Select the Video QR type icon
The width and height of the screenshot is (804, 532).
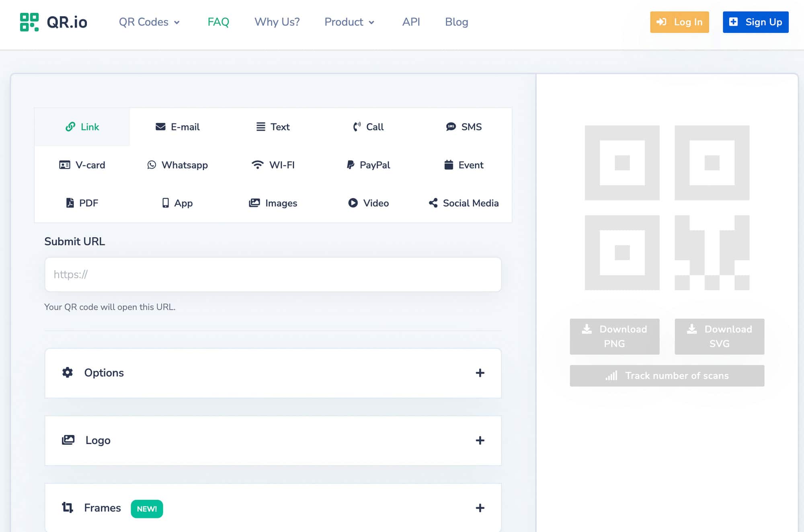(x=353, y=203)
